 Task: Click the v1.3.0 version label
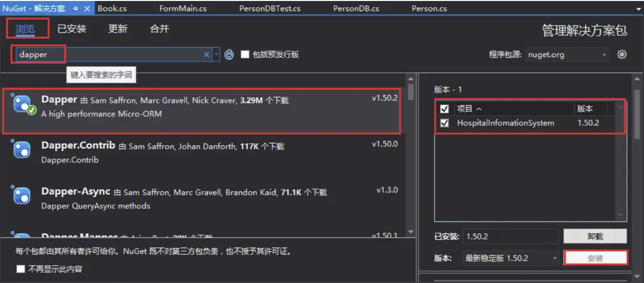coord(387,190)
